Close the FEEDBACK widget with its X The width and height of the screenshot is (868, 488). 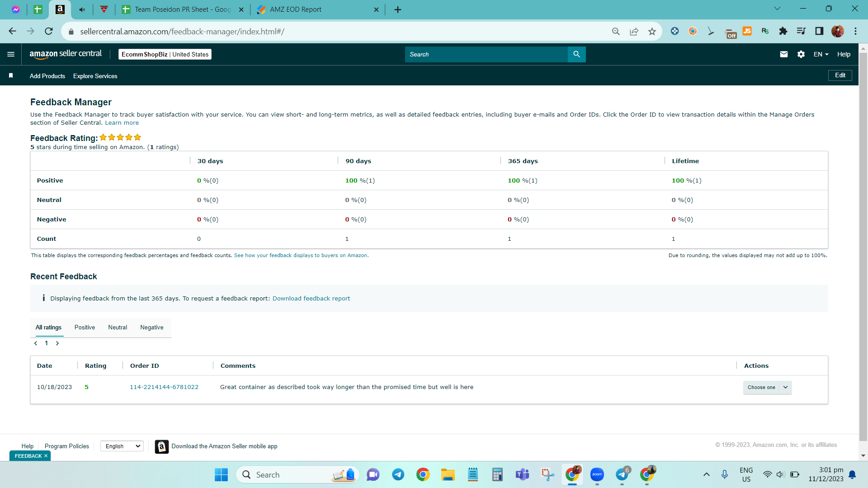46,456
